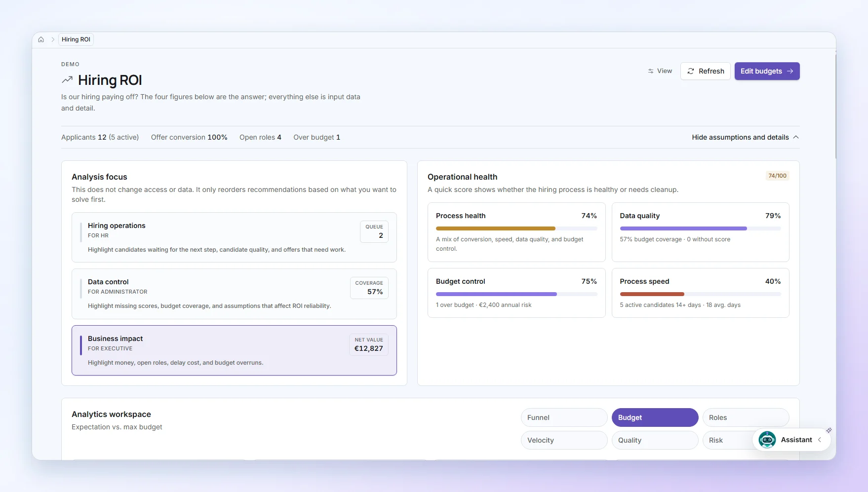This screenshot has width=868, height=492.
Task: Click the Process health progress bar
Action: pos(516,228)
